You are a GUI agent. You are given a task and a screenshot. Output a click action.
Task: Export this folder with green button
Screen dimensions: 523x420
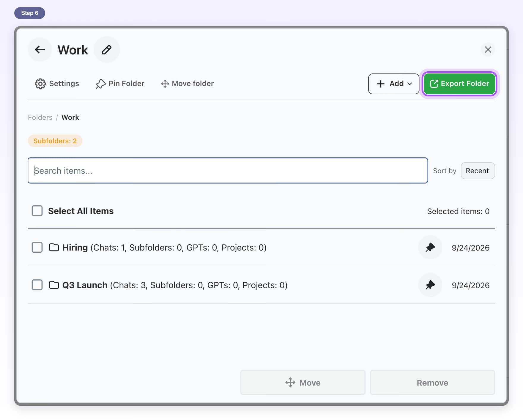459,84
